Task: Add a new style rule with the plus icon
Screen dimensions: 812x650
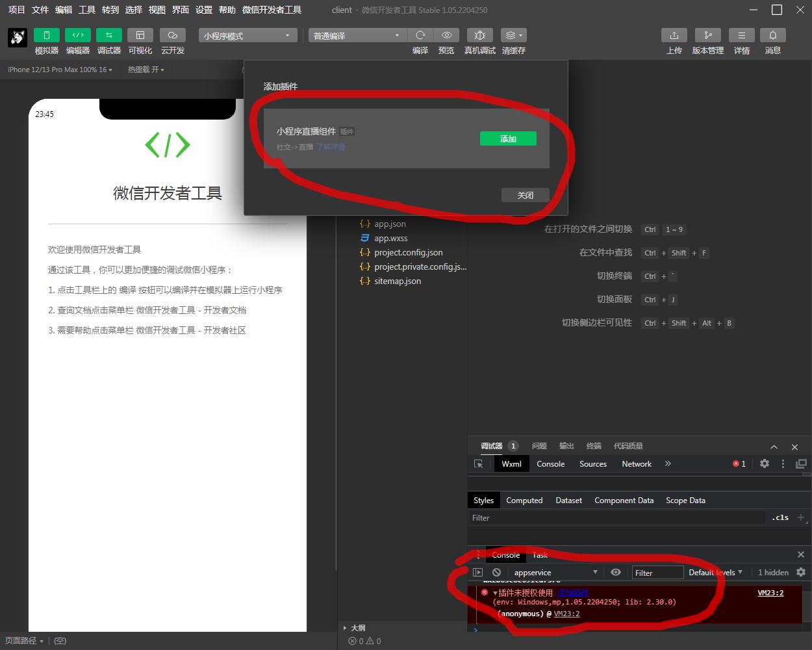Action: (801, 517)
